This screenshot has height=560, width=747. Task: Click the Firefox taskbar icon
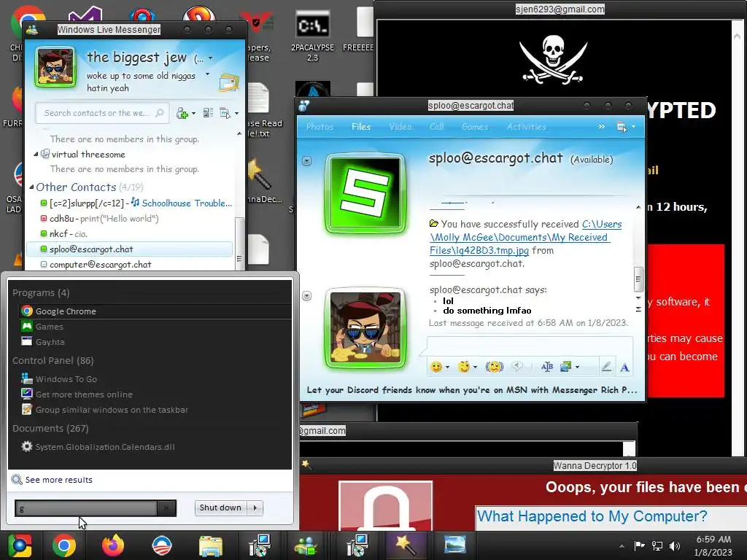point(113,545)
